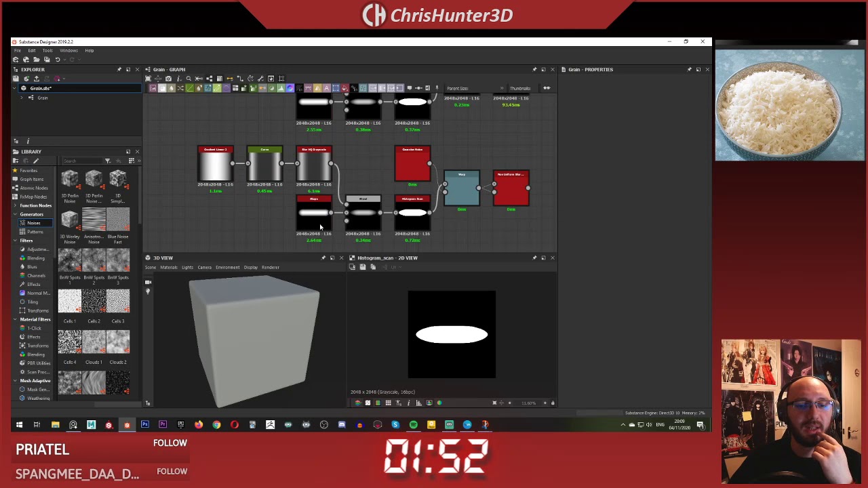The width and height of the screenshot is (868, 488).
Task: Open the library filter dropdown icon
Action: 107,161
